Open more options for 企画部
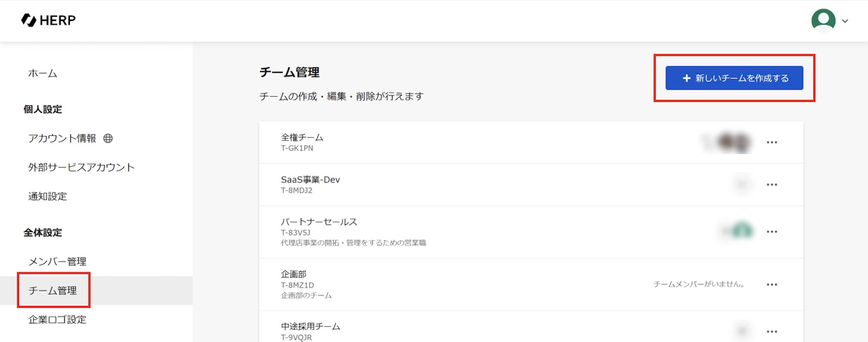The image size is (868, 342). click(x=771, y=284)
